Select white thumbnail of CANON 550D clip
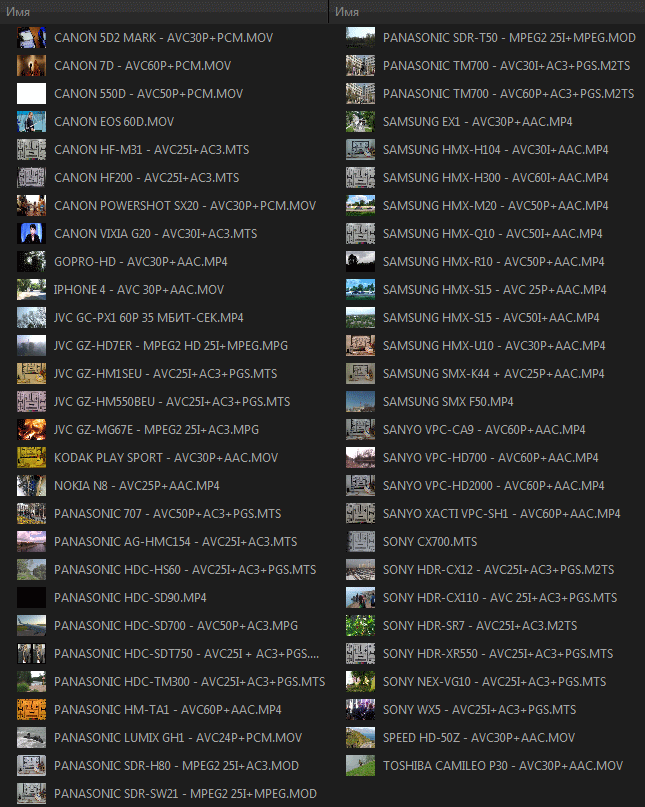The height and width of the screenshot is (807, 645). (x=31, y=94)
